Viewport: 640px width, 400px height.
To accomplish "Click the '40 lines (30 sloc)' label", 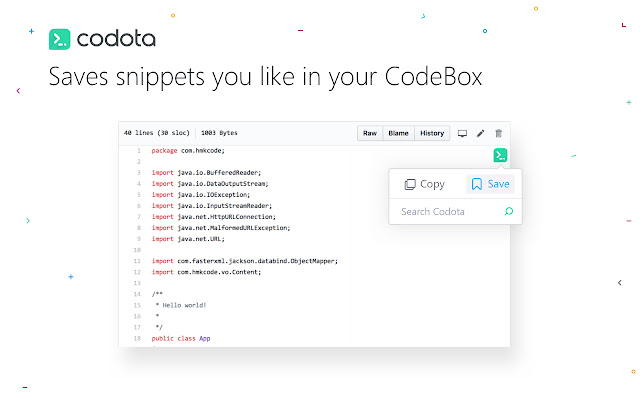I will (x=157, y=133).
